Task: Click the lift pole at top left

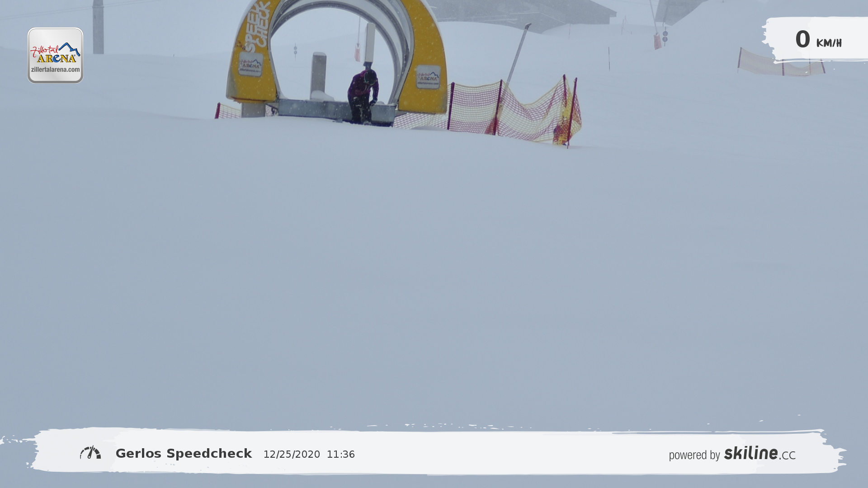Action: point(98,27)
